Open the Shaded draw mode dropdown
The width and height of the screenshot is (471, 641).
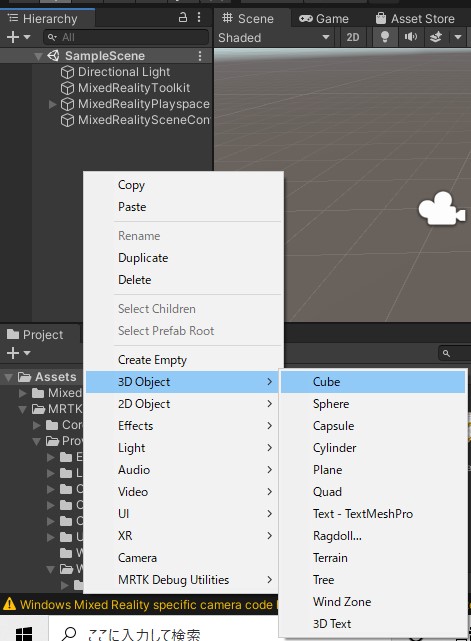tap(274, 38)
